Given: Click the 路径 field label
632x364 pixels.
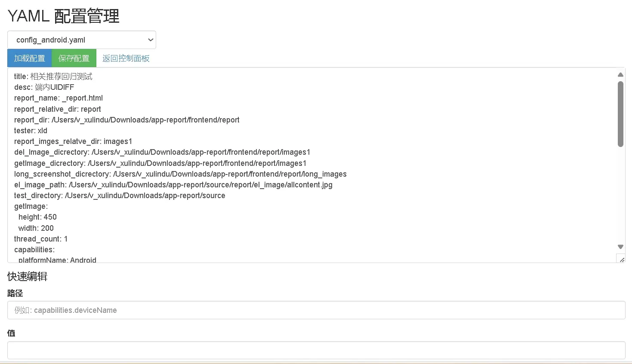Looking at the screenshot, I should click(x=15, y=294).
